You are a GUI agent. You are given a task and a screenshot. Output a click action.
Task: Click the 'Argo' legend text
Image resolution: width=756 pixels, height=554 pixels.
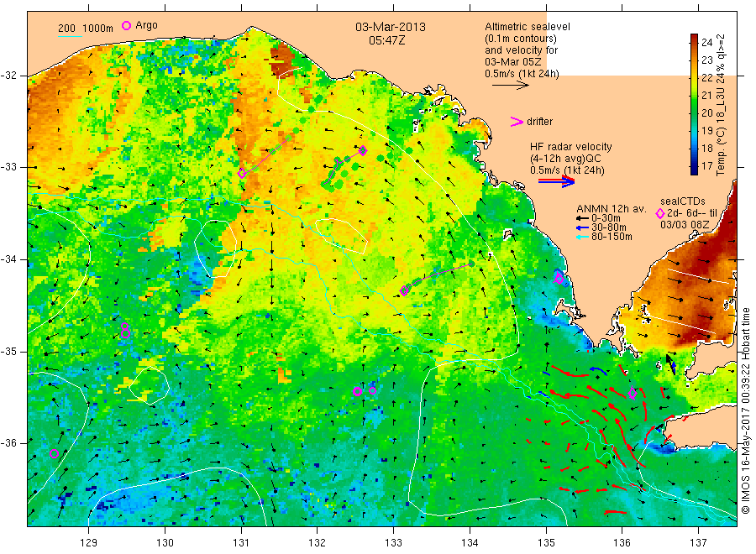point(146,25)
